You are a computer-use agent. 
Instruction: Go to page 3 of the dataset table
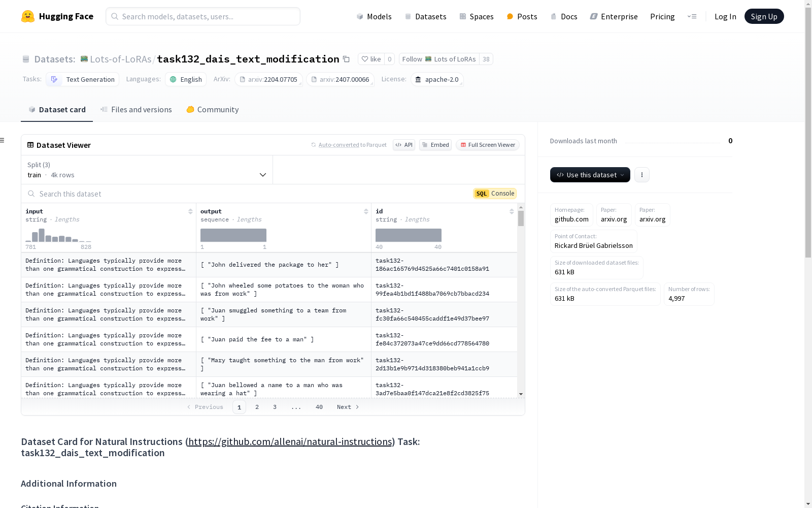[275, 407]
